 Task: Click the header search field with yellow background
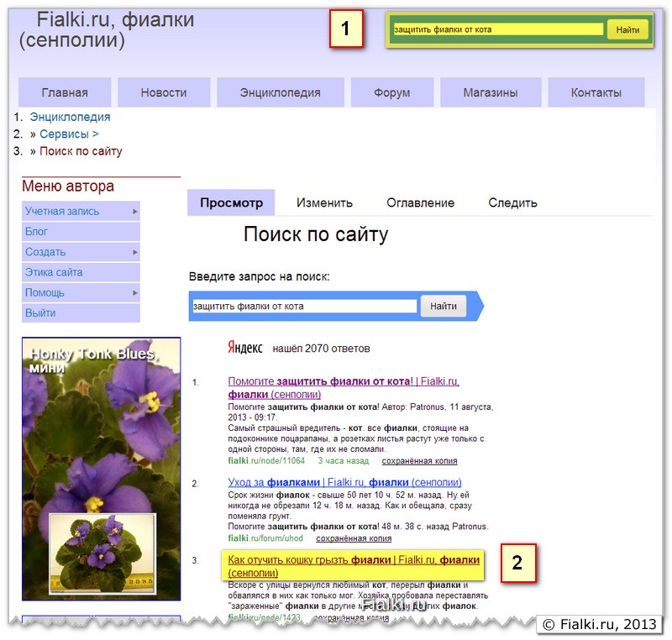tap(498, 29)
